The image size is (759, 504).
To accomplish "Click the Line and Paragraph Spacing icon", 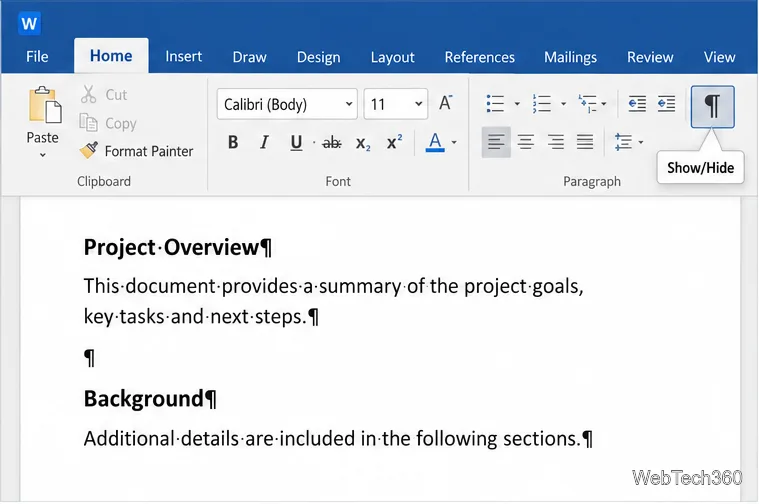I will click(623, 142).
